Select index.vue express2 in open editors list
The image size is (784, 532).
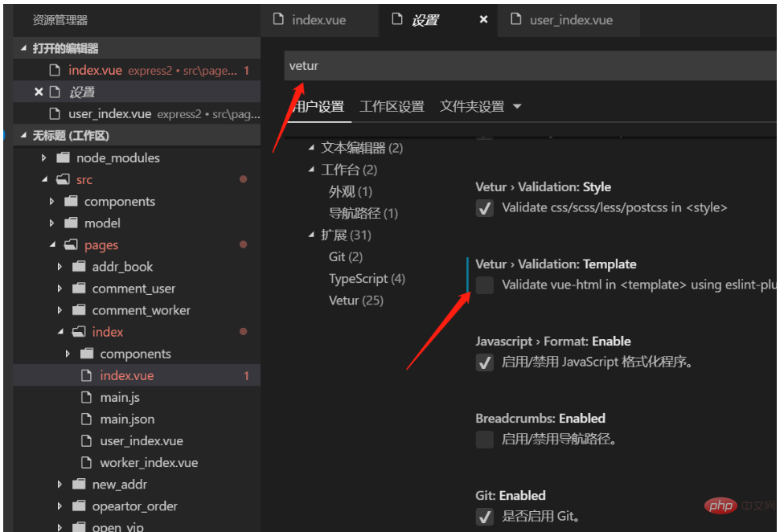click(x=137, y=70)
